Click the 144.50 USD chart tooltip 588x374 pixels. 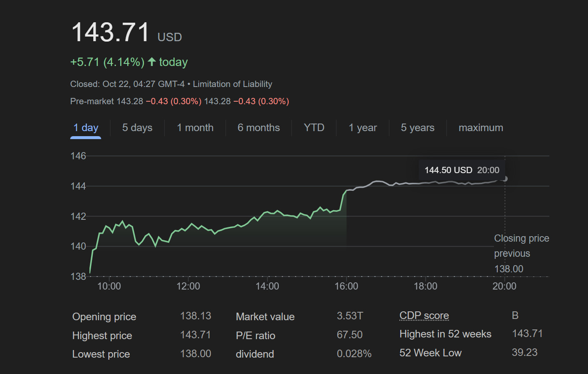(x=462, y=170)
